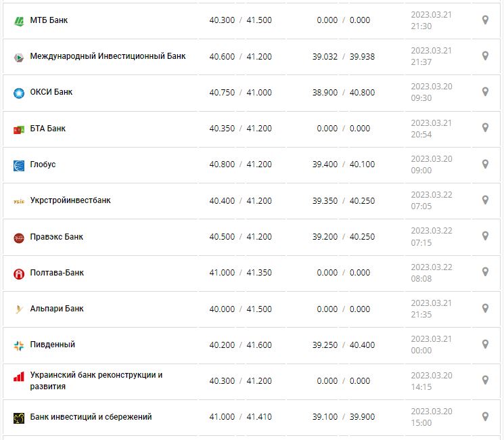This screenshot has height=440, width=504.
Task: Click the Полтава-Банк red logo icon
Action: click(x=19, y=273)
